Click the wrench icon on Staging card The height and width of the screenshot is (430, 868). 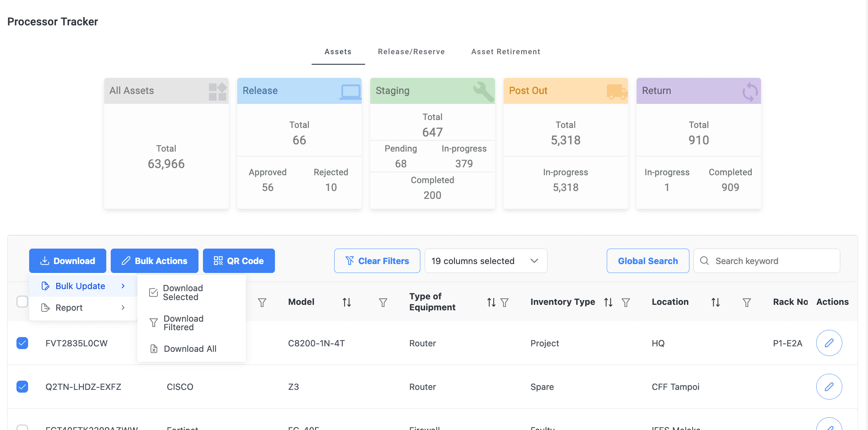point(483,91)
